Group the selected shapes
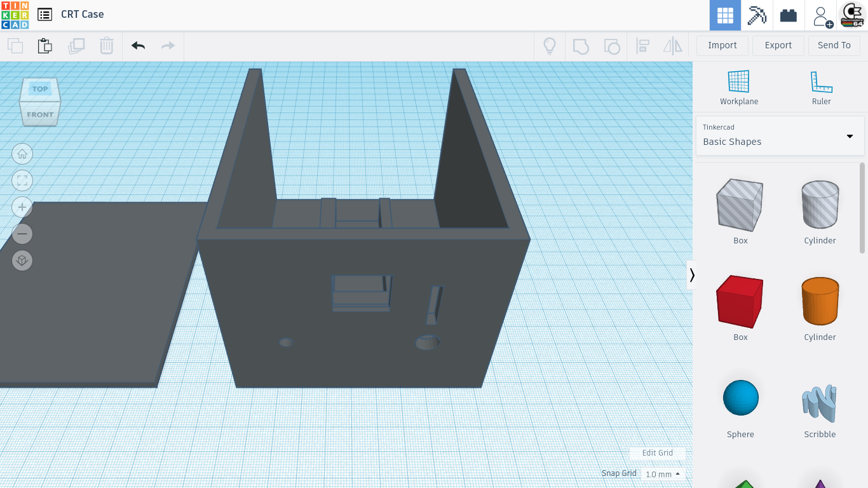 pos(580,46)
